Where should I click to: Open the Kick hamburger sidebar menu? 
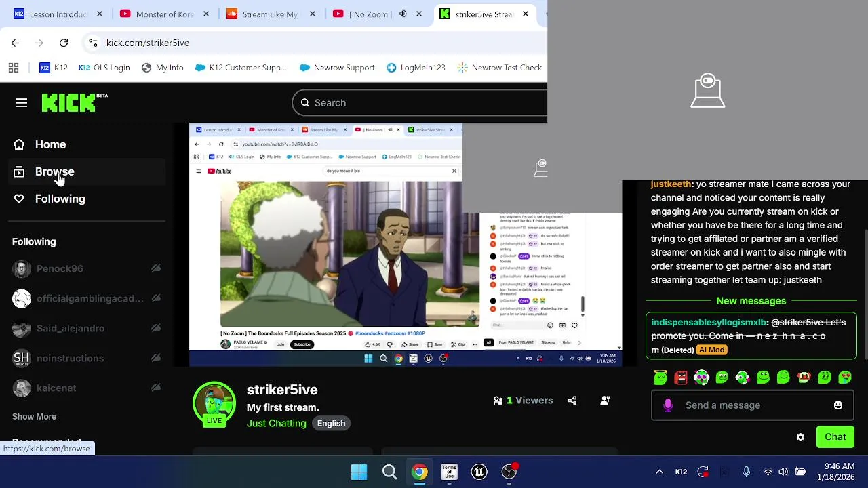coord(22,103)
